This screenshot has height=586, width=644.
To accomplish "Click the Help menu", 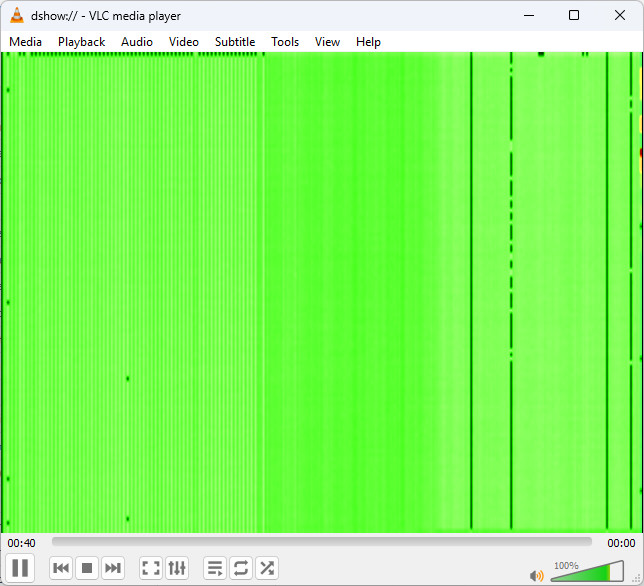I will [368, 42].
